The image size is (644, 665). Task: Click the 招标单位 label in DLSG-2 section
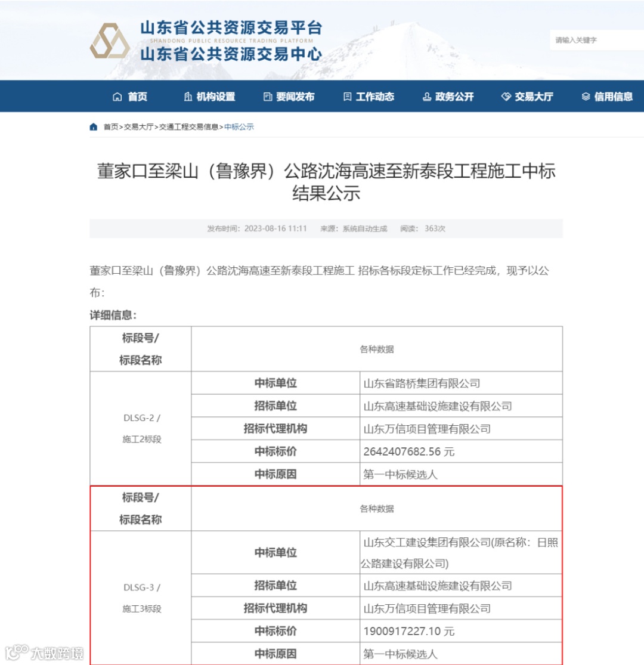(275, 406)
